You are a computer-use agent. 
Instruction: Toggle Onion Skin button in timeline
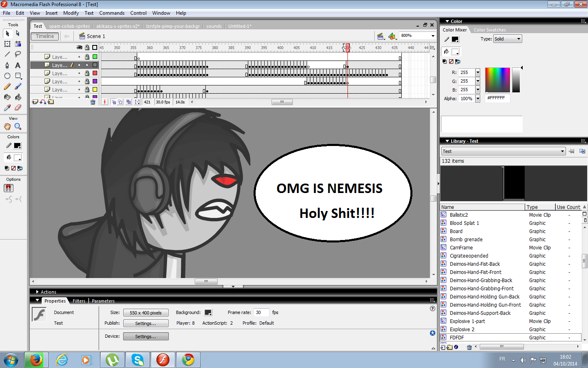(x=114, y=102)
